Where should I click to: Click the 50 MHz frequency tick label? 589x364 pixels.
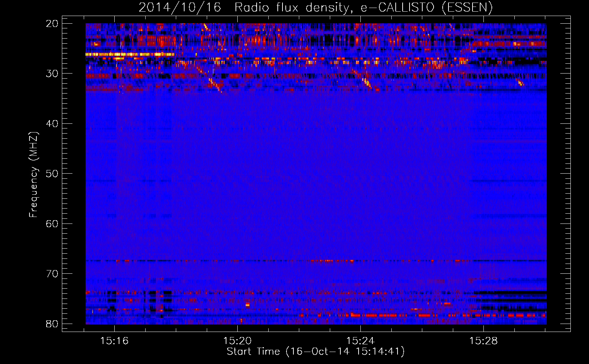[x=52, y=174]
